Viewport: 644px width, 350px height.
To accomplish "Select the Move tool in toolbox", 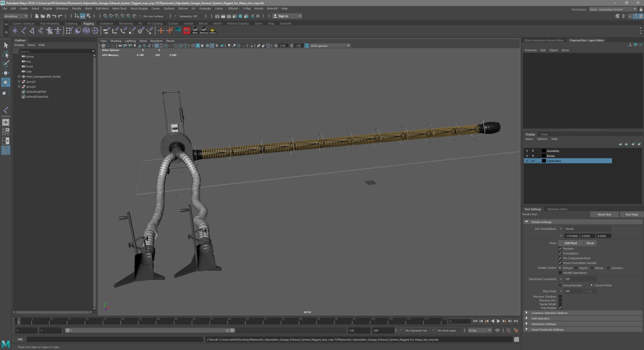I will pos(6,73).
